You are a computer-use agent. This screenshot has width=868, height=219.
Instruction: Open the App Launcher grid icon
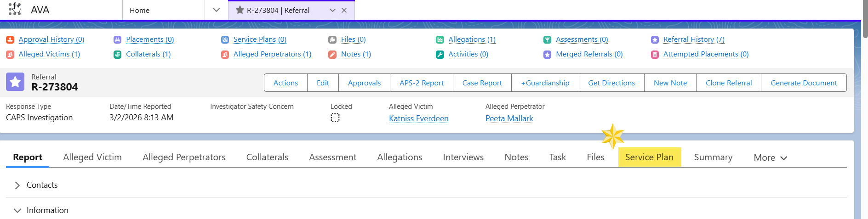(15, 10)
